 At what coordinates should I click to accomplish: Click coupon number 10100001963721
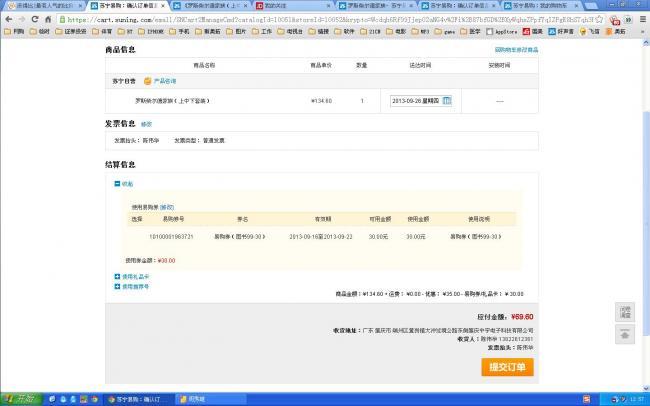pyautogui.click(x=171, y=237)
